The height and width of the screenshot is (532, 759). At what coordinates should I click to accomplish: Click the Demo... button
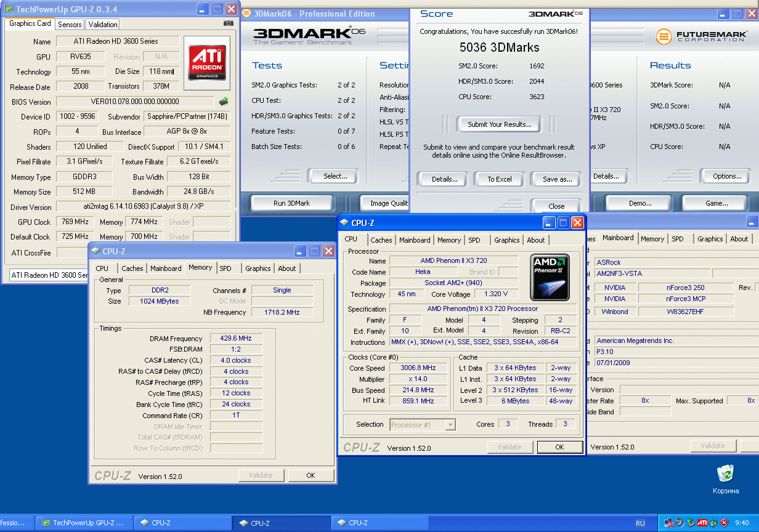pyautogui.click(x=640, y=203)
